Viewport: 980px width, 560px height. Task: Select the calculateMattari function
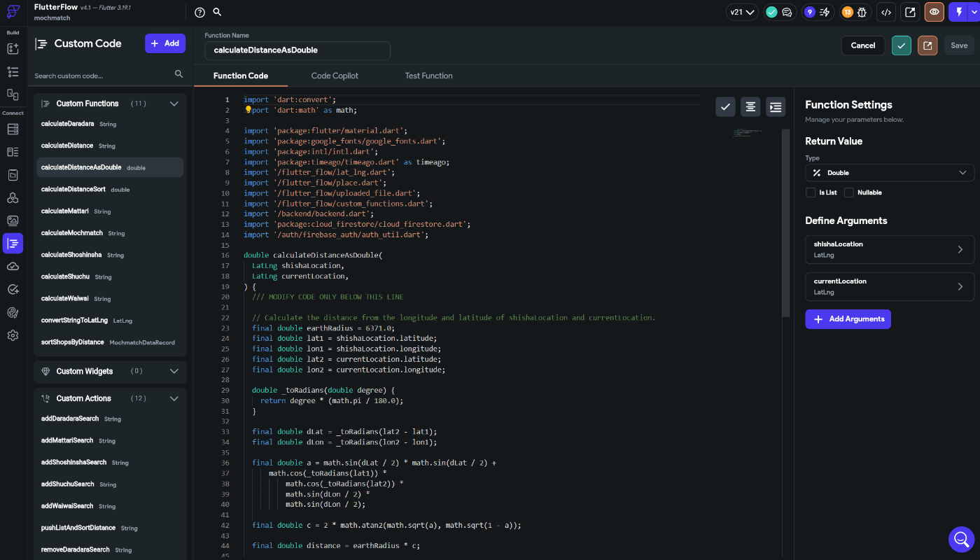tap(110, 211)
